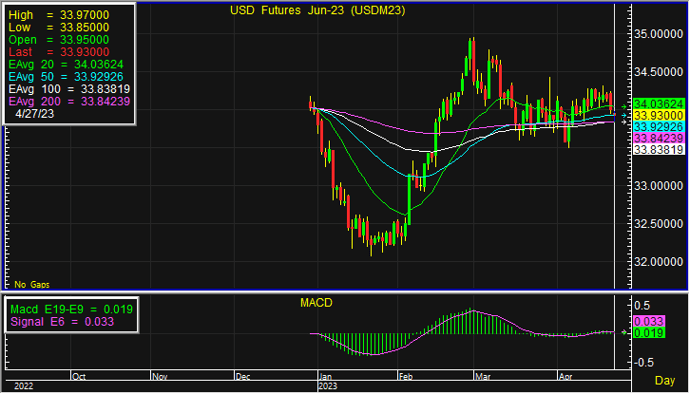Click the 32.00000 price axis label
The height and width of the screenshot is (394, 690).
click(659, 262)
